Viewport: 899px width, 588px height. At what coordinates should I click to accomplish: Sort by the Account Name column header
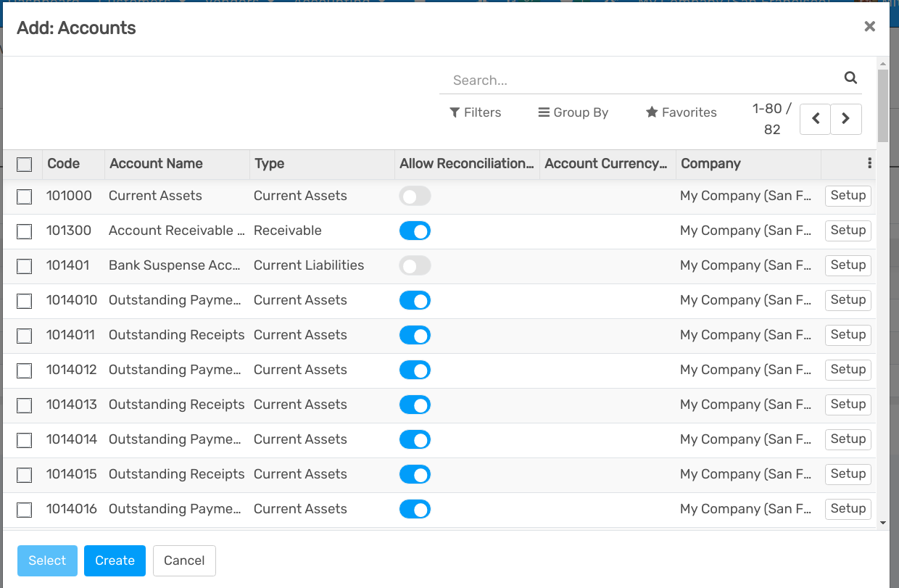(156, 164)
